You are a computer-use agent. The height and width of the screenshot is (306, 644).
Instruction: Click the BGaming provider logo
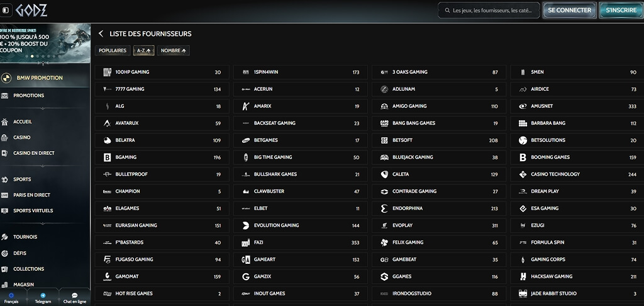[x=107, y=157]
